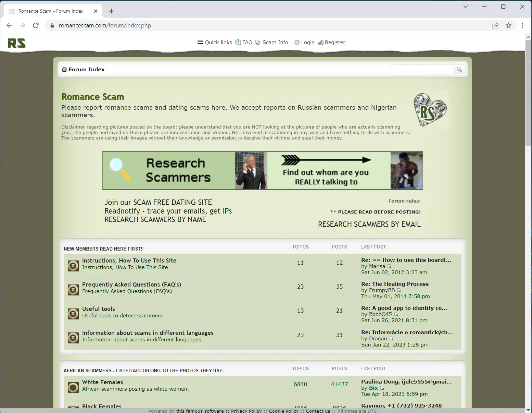Click the Login power-button icon
Image resolution: width=532 pixels, height=413 pixels.
point(296,42)
